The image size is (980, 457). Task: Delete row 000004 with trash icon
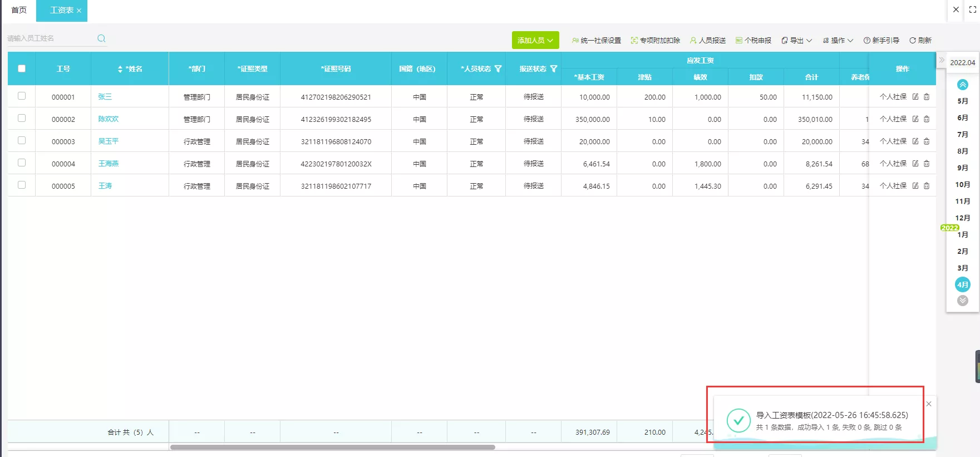click(x=927, y=164)
